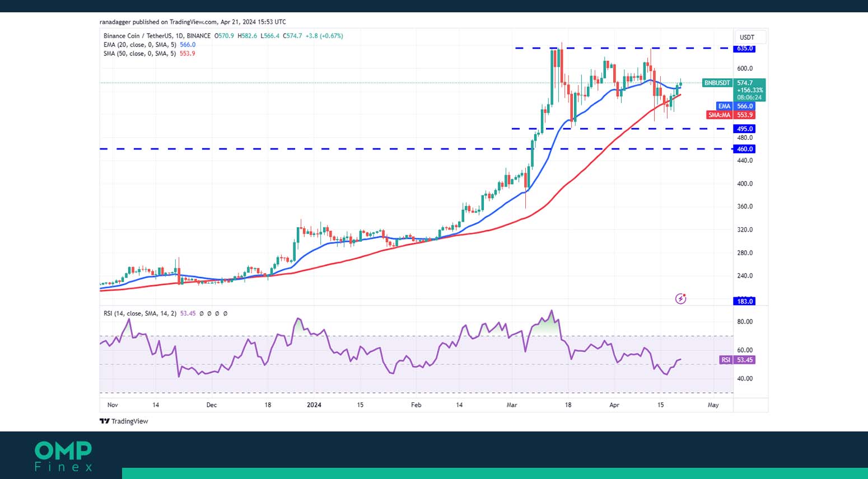Click the 40.00 RSI axis label
The image size is (868, 479).
coord(745,379)
